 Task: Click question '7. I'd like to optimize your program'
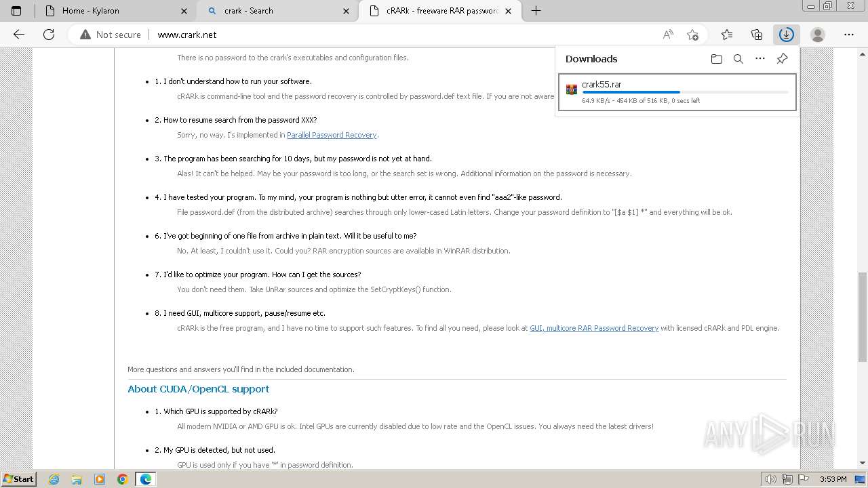point(258,274)
